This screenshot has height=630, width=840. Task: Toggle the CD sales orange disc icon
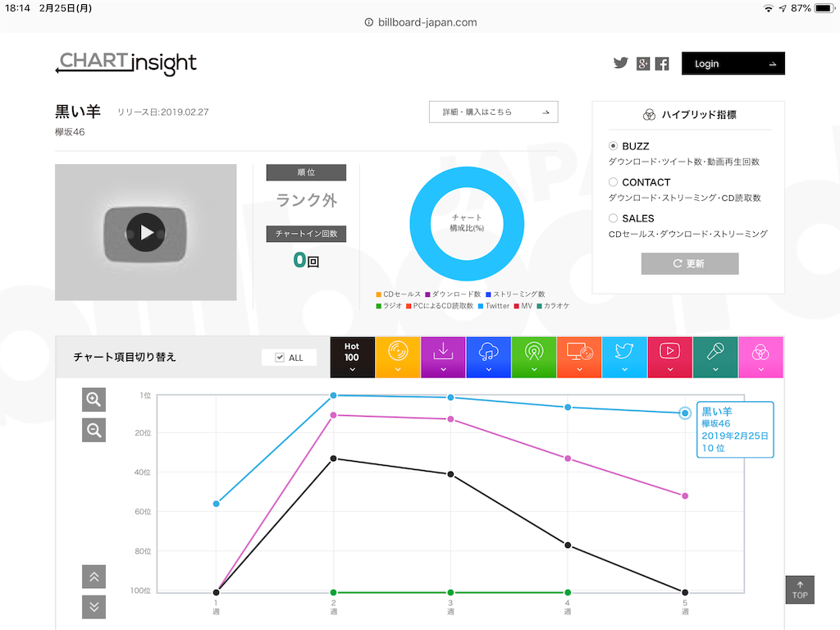398,358
